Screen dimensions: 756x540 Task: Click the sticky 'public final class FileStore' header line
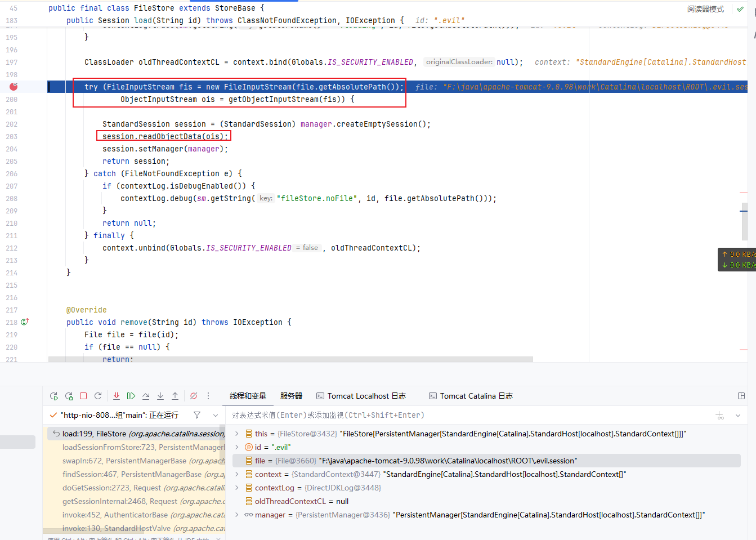156,8
